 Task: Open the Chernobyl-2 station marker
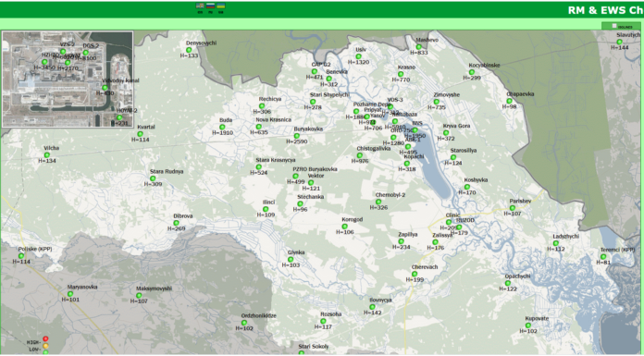[378, 202]
